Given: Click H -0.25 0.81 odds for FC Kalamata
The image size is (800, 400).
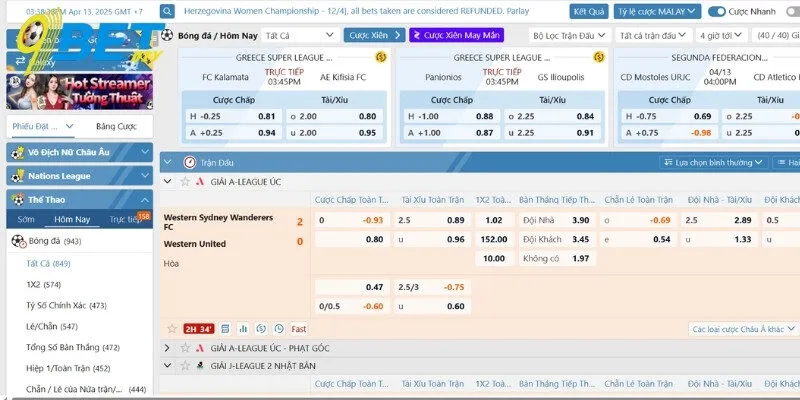Looking at the screenshot, I should 233,116.
